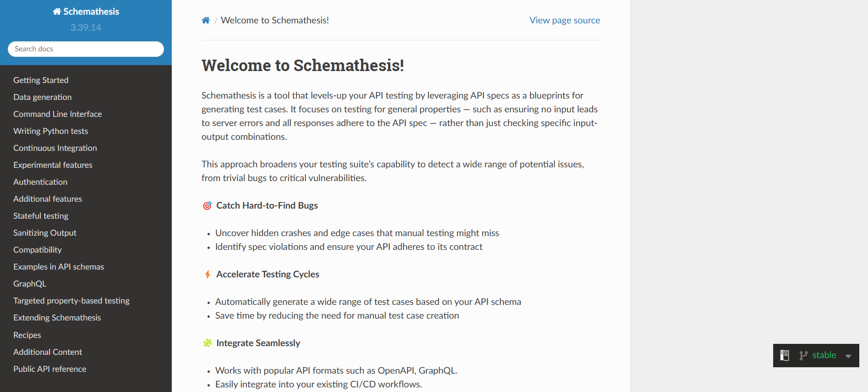Select Authentication in the sidebar
The width and height of the screenshot is (868, 392).
[x=40, y=182]
